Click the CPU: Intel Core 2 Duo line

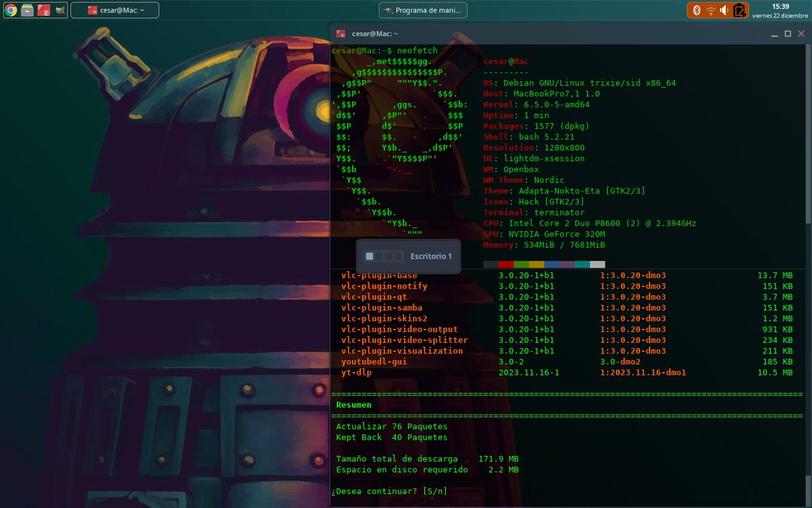589,224
